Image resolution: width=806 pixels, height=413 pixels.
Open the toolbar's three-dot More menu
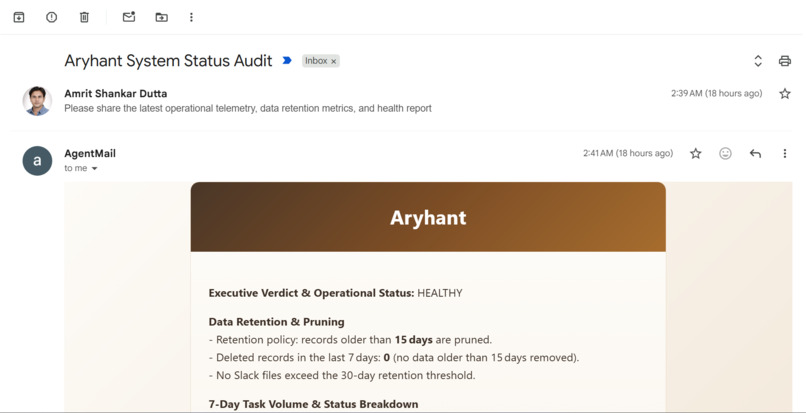coord(191,17)
